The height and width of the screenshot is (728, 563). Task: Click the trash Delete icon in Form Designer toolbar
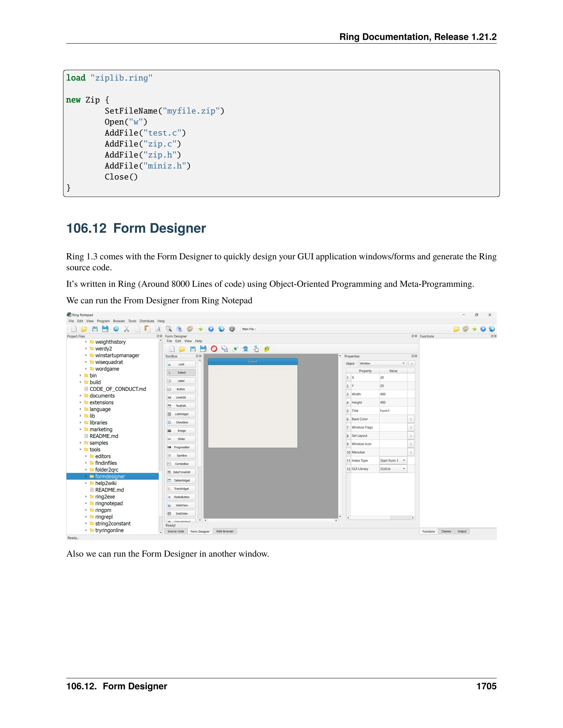tap(245, 349)
